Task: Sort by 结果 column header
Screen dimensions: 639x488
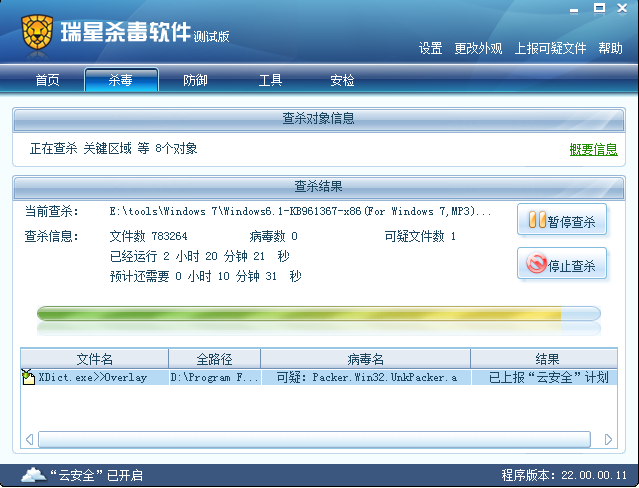Action: coord(544,359)
